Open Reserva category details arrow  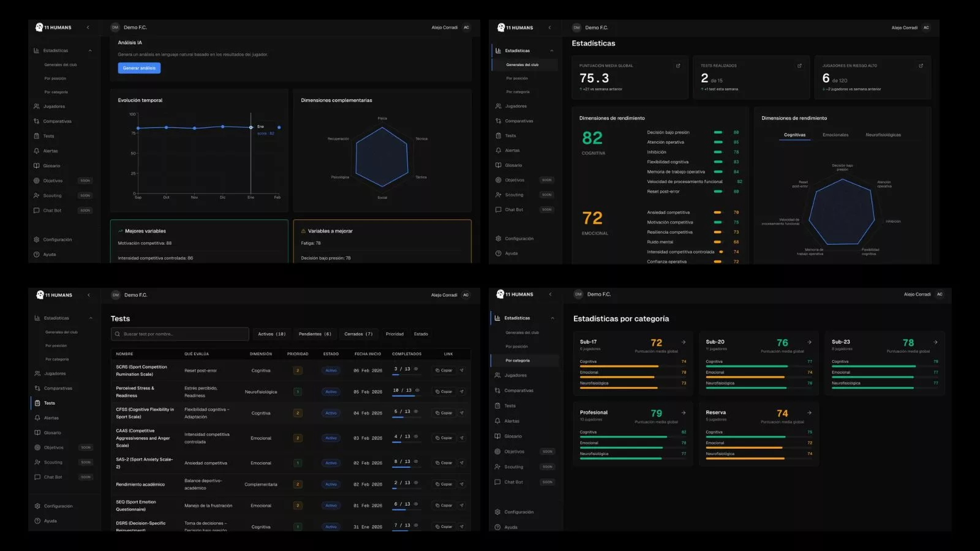(809, 413)
